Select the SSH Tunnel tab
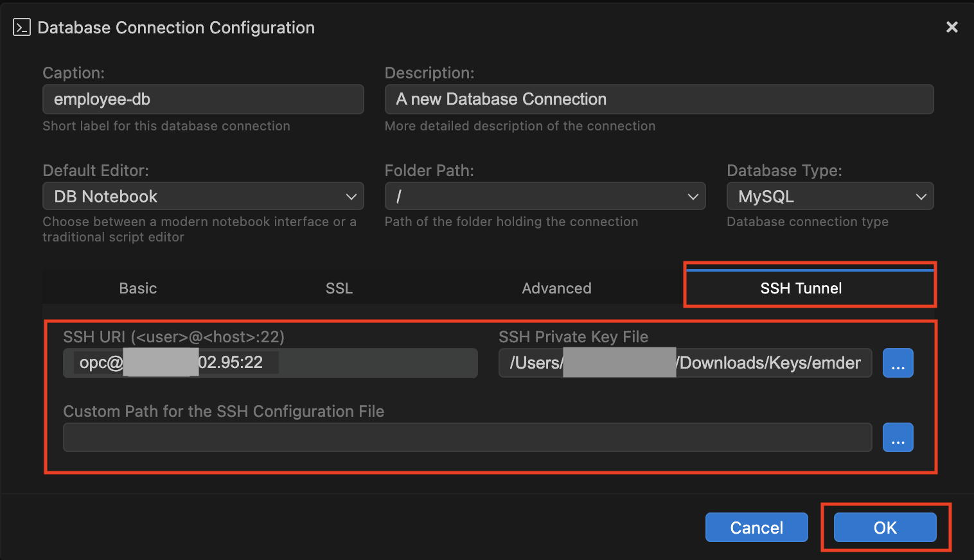Image resolution: width=974 pixels, height=560 pixels. tap(801, 288)
